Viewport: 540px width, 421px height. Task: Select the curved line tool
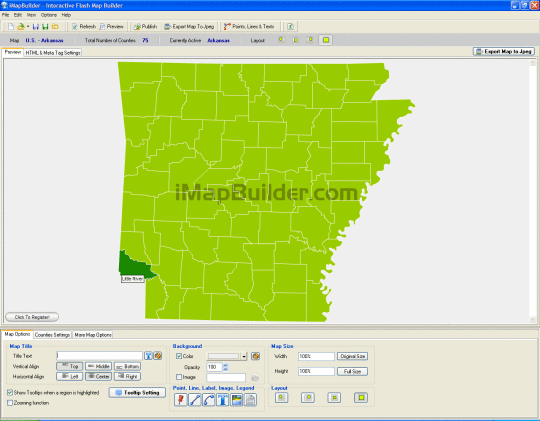pos(208,400)
